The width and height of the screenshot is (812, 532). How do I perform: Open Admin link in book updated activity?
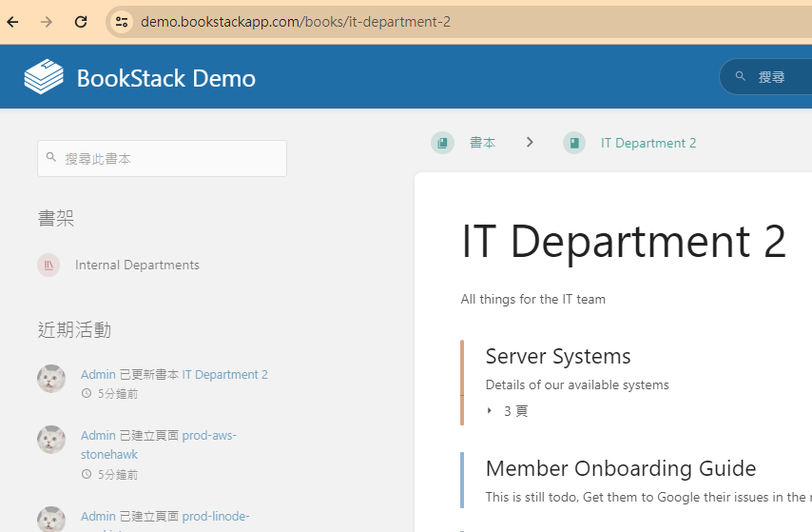[98, 374]
